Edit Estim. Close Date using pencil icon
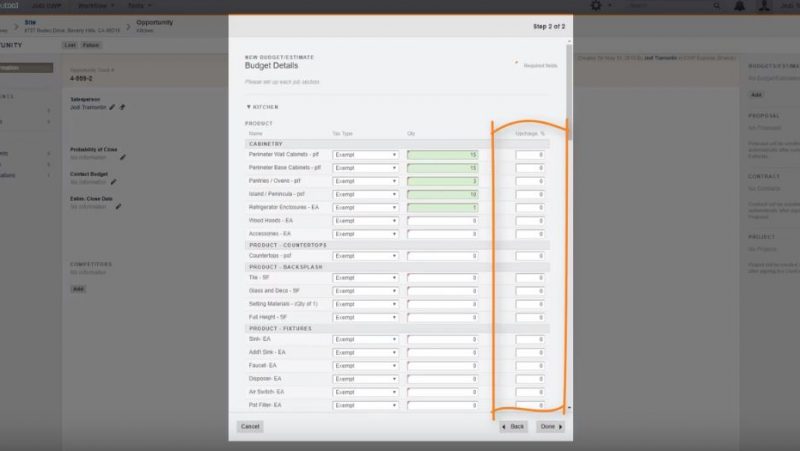 tap(118, 207)
